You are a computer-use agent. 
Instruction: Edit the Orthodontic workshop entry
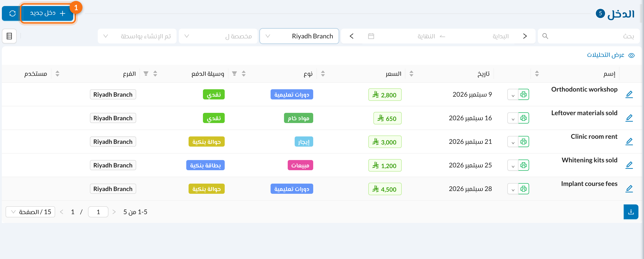pyautogui.click(x=629, y=94)
